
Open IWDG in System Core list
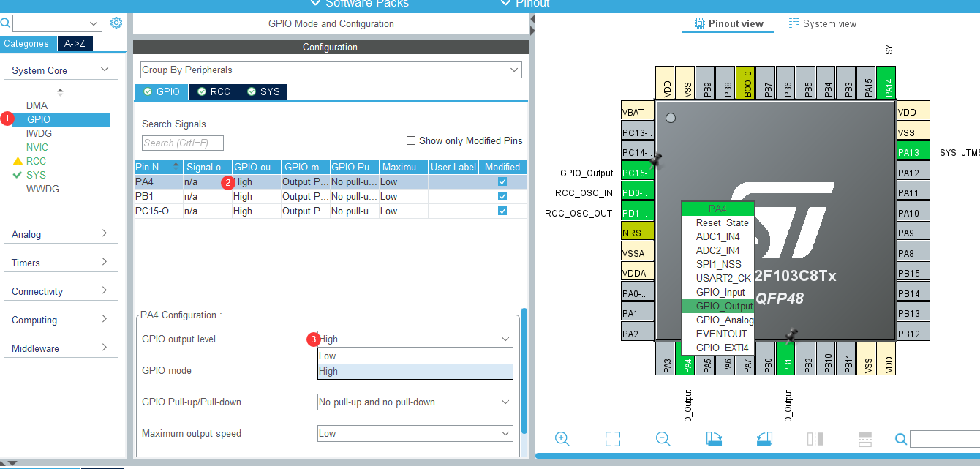tap(39, 133)
